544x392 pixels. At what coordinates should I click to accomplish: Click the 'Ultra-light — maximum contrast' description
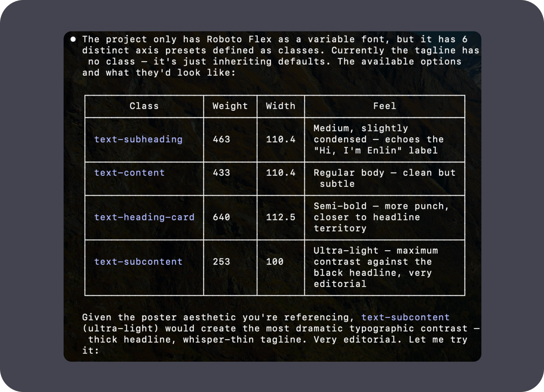376,267
